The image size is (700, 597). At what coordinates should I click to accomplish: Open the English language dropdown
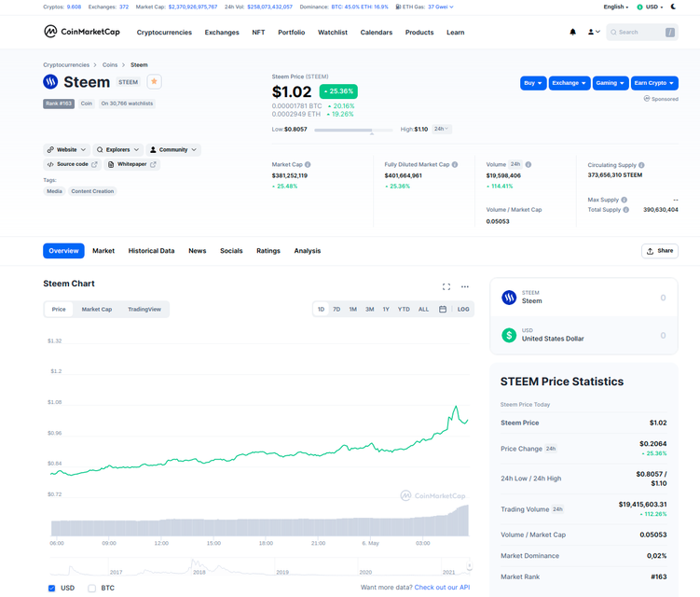(615, 7)
